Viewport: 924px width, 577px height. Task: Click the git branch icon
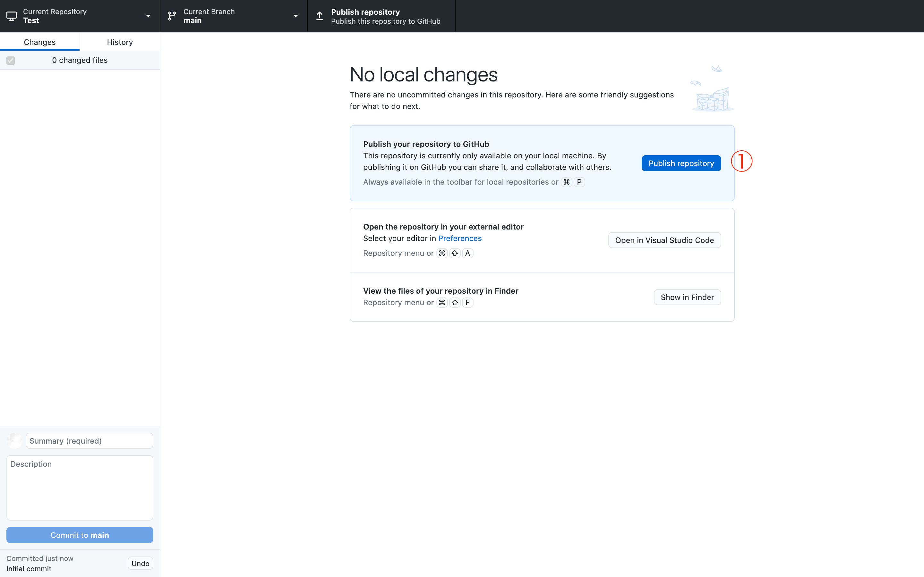(x=172, y=16)
